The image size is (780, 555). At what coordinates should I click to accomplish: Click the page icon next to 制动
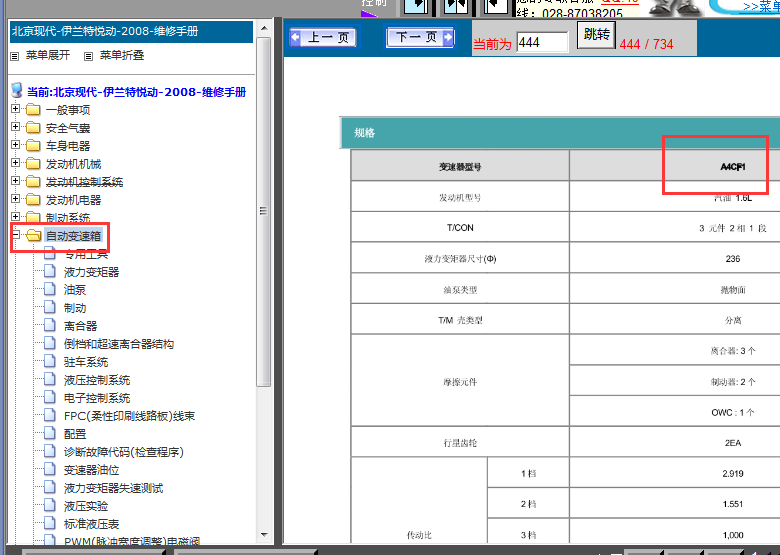[50, 307]
